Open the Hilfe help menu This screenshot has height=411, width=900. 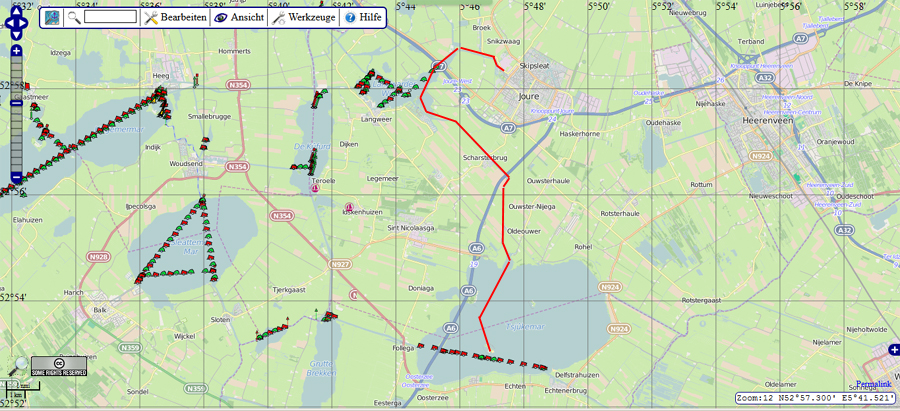(x=363, y=17)
